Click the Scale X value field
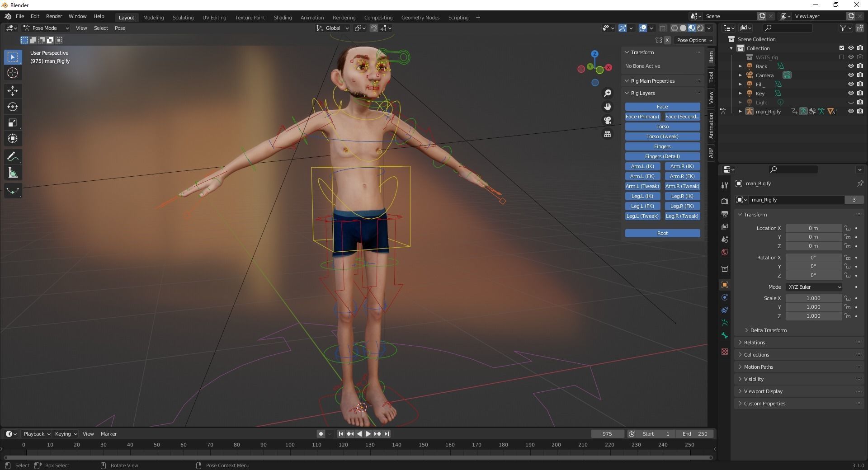868x470 pixels. click(813, 298)
